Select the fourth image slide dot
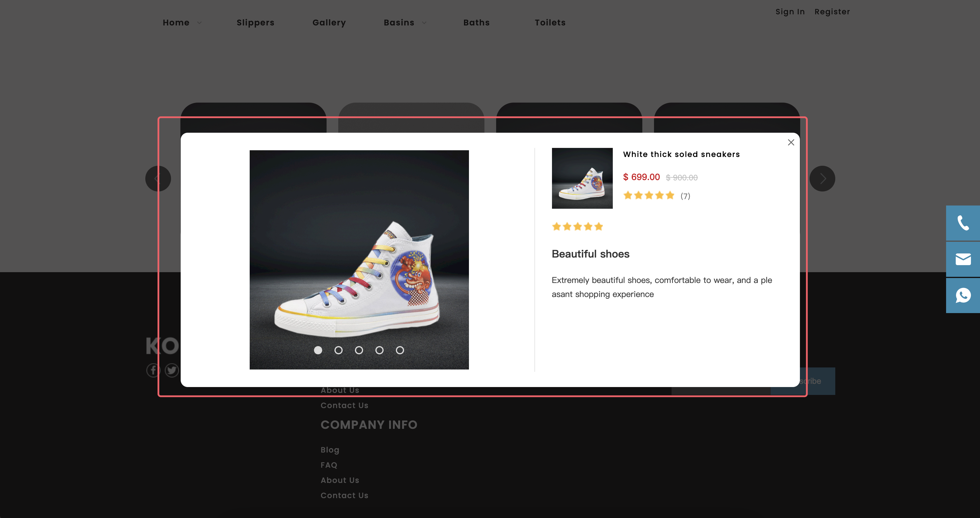This screenshot has height=518, width=980. click(x=379, y=350)
